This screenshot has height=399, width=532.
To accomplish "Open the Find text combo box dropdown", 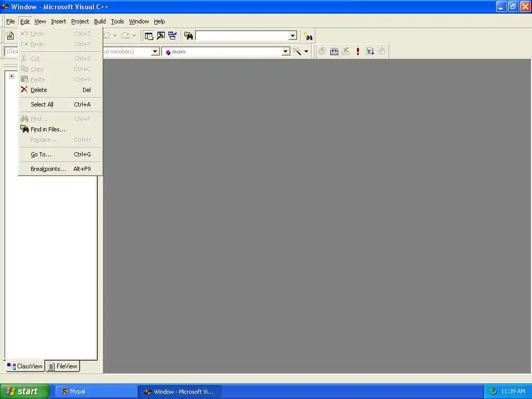I will pyautogui.click(x=292, y=36).
